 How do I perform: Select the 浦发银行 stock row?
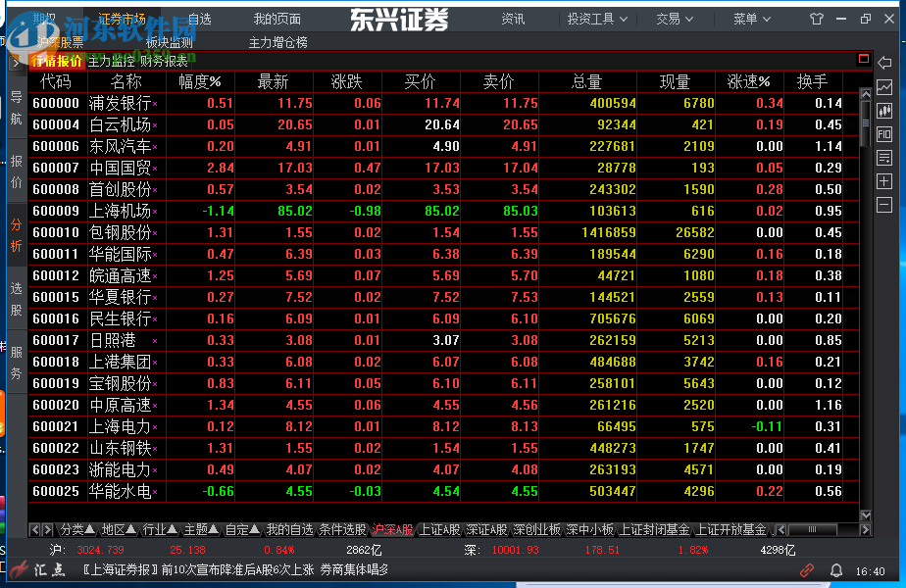pyautogui.click(x=443, y=104)
